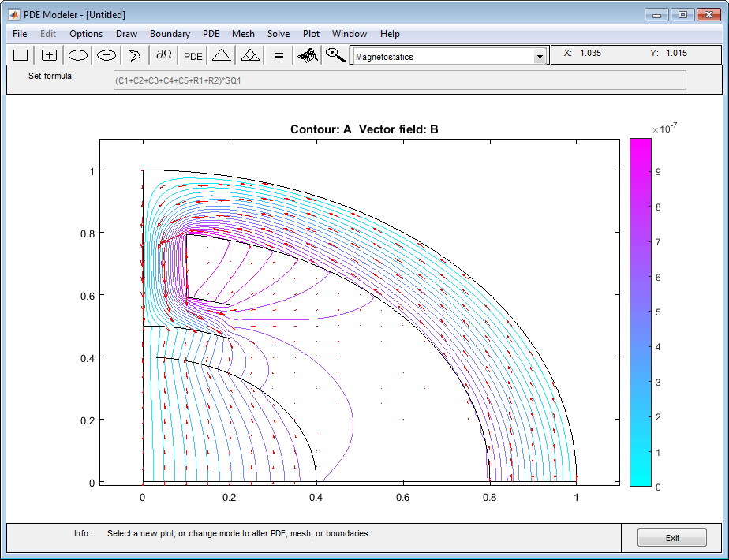Screen dimensions: 729x560
Task: Enter boundary mode via ∂Ω button
Action: pyautogui.click(x=163, y=55)
